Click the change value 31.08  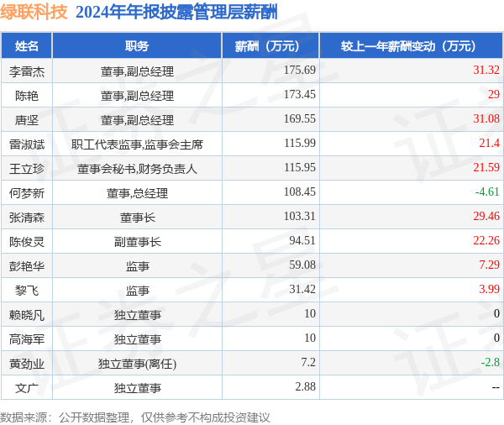click(x=486, y=118)
